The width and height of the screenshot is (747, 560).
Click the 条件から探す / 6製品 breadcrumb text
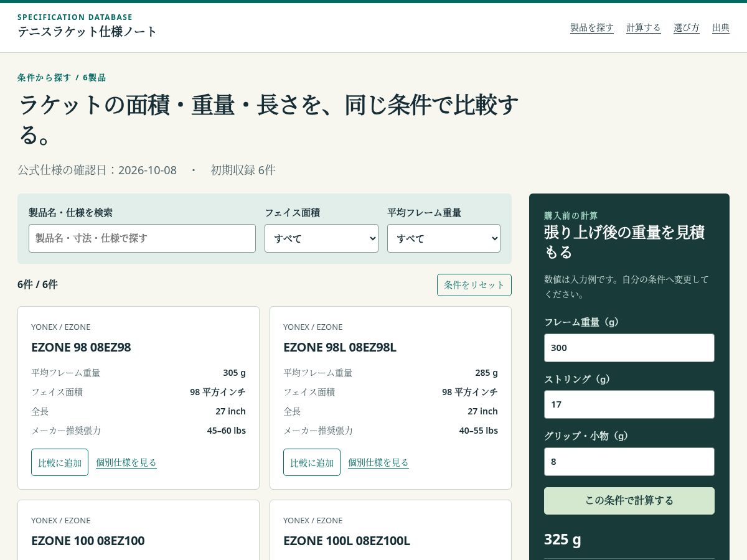[x=62, y=78]
